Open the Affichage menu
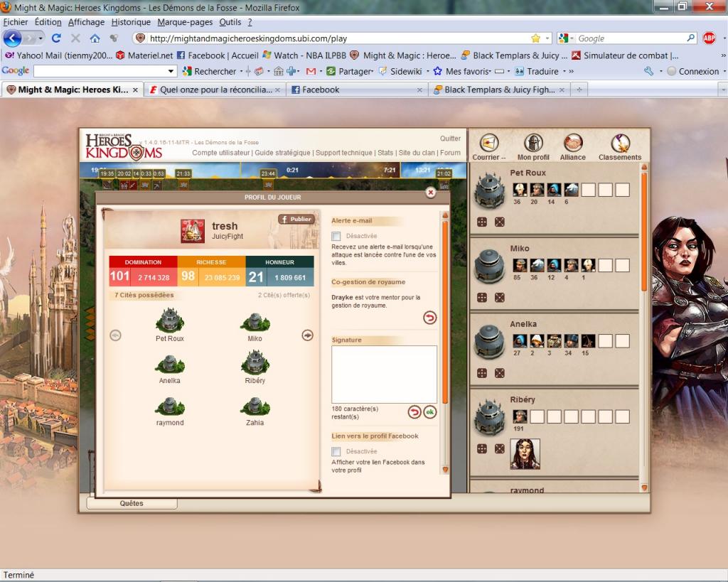The width and height of the screenshot is (728, 582). (x=86, y=22)
